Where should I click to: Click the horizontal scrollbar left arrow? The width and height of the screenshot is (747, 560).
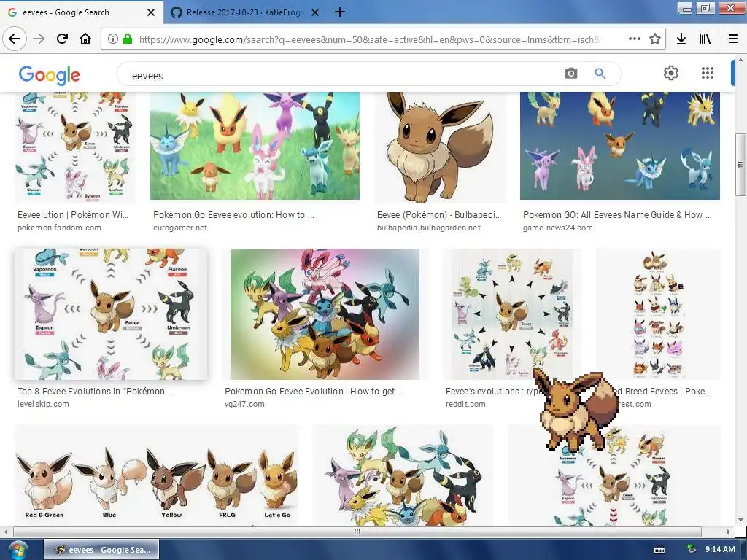(x=6, y=532)
